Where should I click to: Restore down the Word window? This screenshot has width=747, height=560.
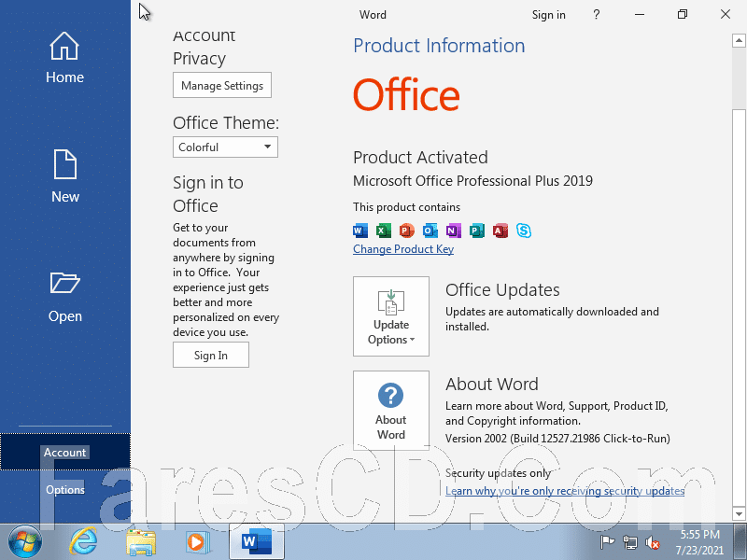coord(683,15)
